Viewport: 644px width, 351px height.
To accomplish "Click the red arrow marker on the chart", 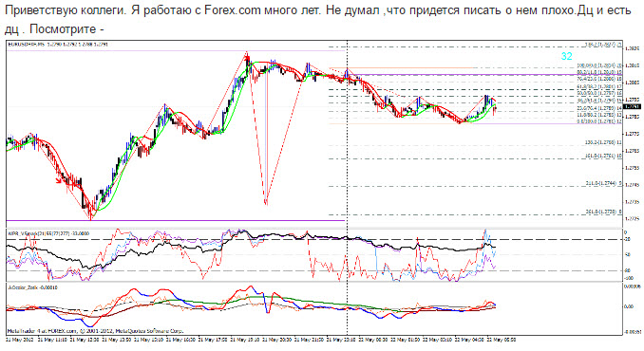I will (60, 179).
